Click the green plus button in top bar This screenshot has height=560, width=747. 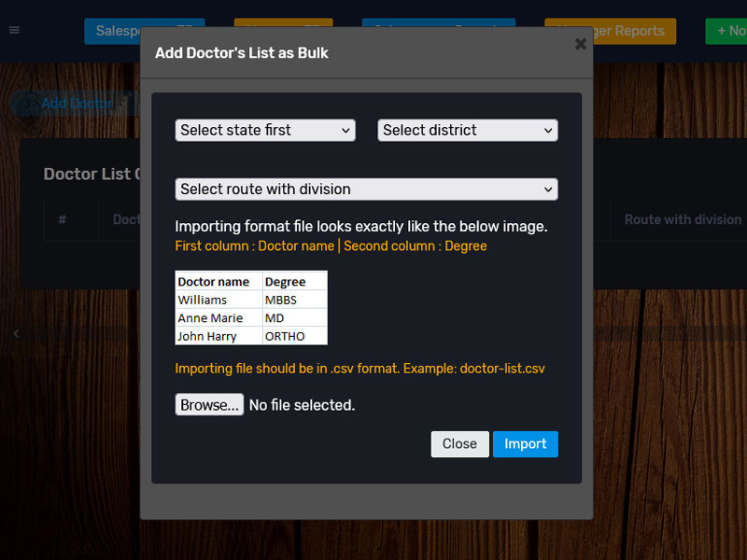tap(728, 31)
